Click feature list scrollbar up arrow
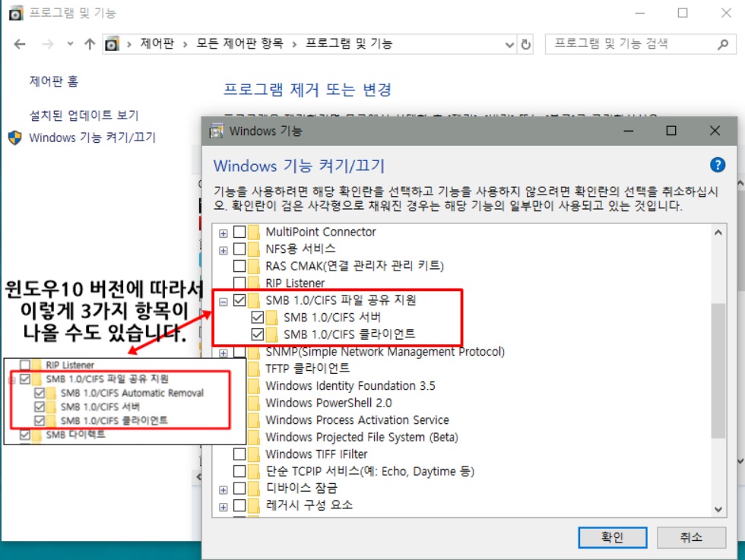This screenshot has width=745, height=560. pos(718,233)
